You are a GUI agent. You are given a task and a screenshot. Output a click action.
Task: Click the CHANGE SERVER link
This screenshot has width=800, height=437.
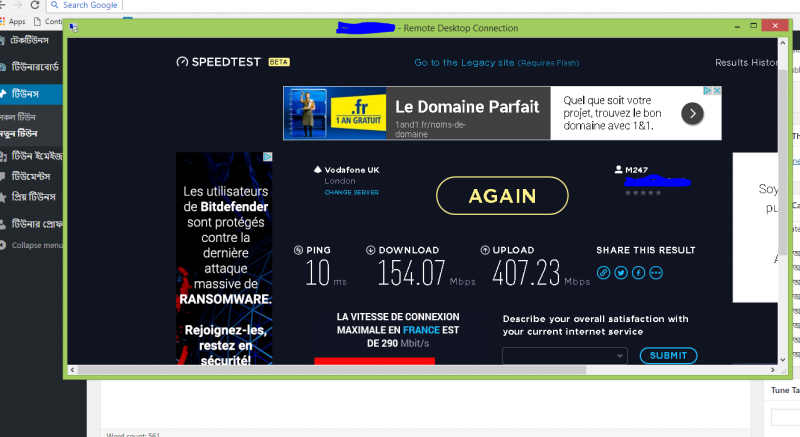click(x=352, y=192)
